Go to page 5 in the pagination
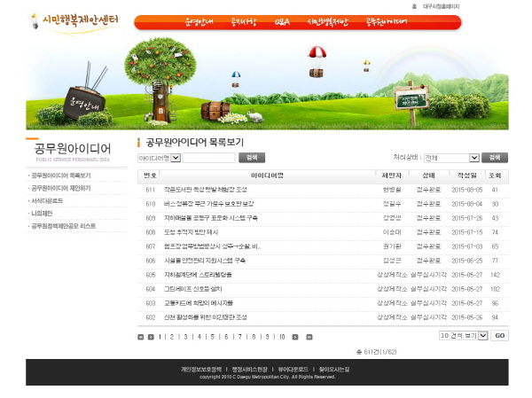This screenshot has width=532, height=398. tap(213, 337)
